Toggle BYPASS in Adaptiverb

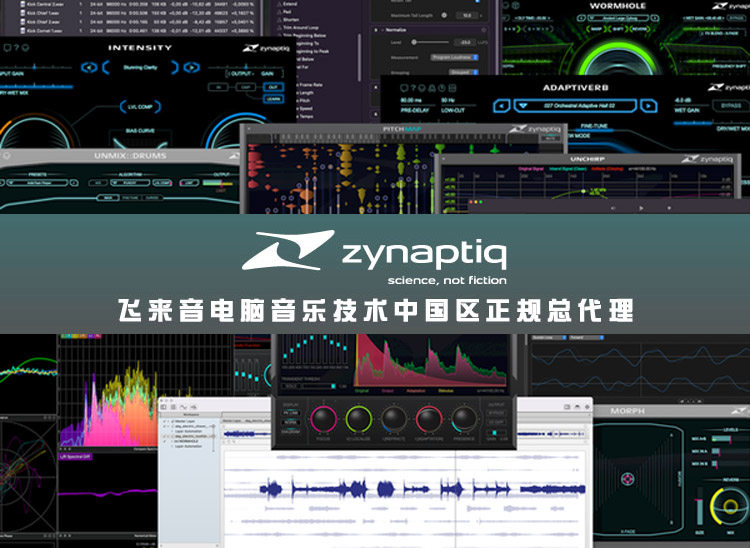730,105
